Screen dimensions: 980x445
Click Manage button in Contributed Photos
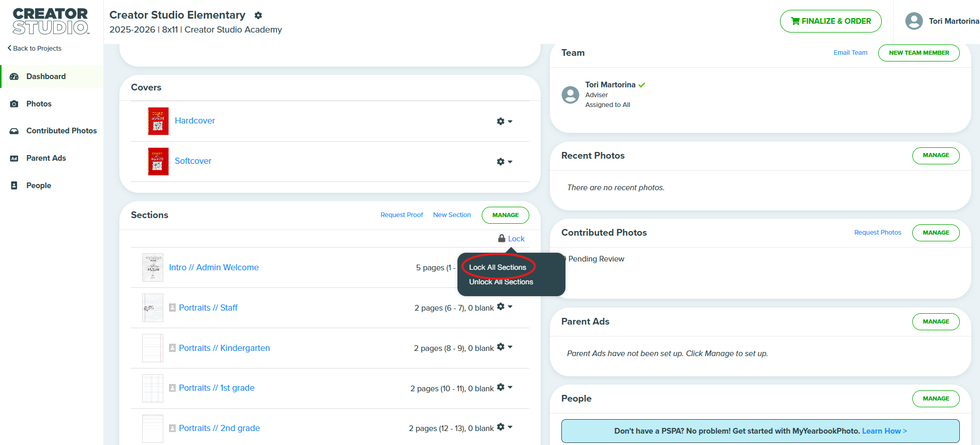[x=936, y=233]
